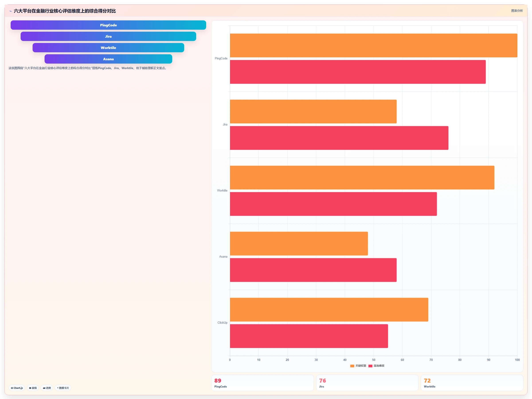Image resolution: width=532 pixels, height=399 pixels.
Task: Click the ClickUp y-axis label on the chart
Action: click(222, 323)
